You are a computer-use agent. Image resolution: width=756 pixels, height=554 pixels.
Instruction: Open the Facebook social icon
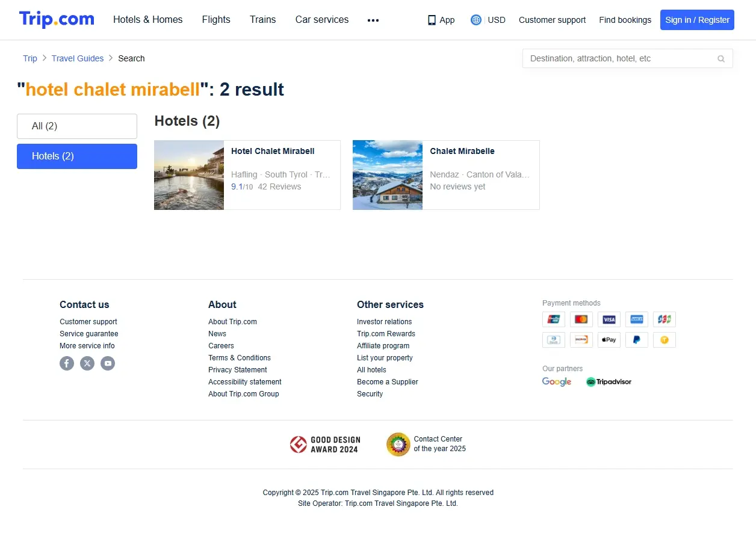click(67, 363)
